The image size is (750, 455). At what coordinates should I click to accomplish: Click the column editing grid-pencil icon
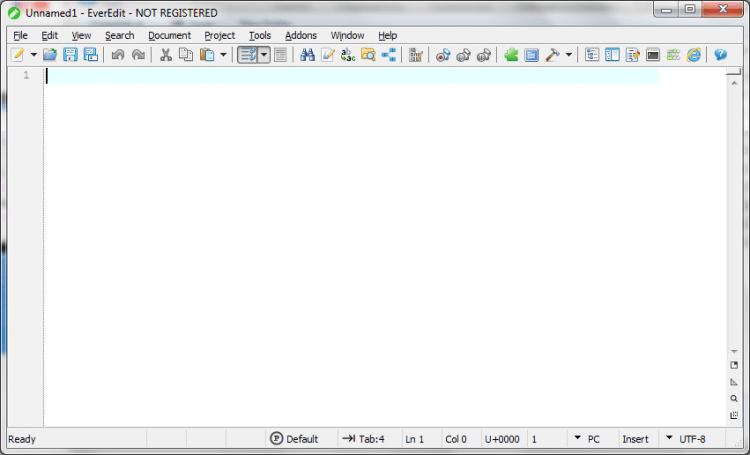click(x=416, y=55)
